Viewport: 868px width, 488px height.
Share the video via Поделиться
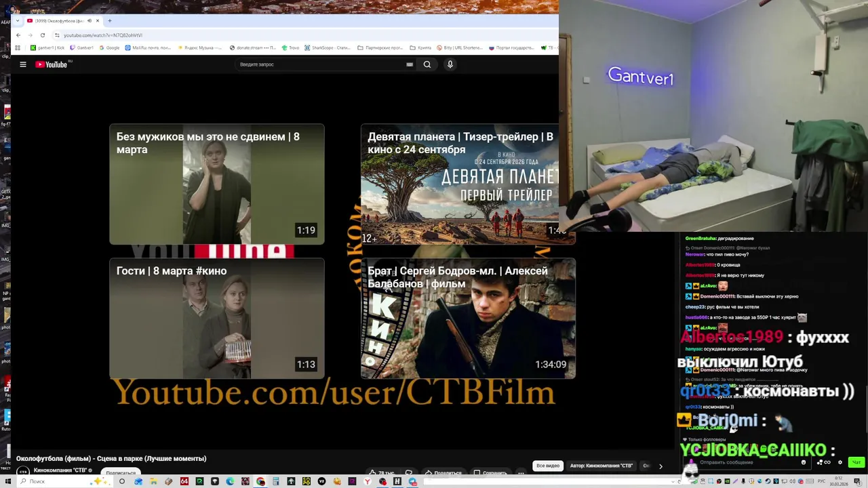443,472
